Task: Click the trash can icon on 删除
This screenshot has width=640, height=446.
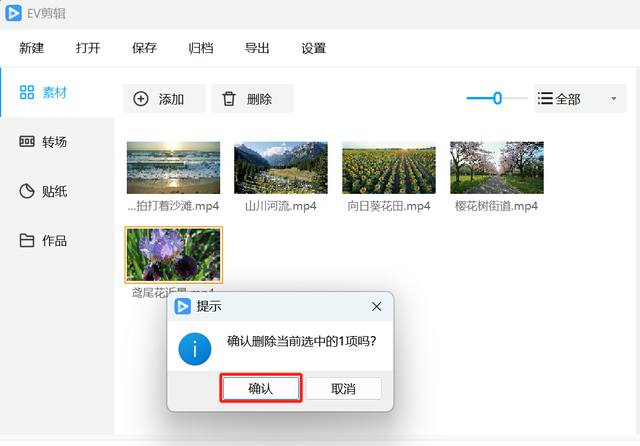Action: [x=229, y=99]
